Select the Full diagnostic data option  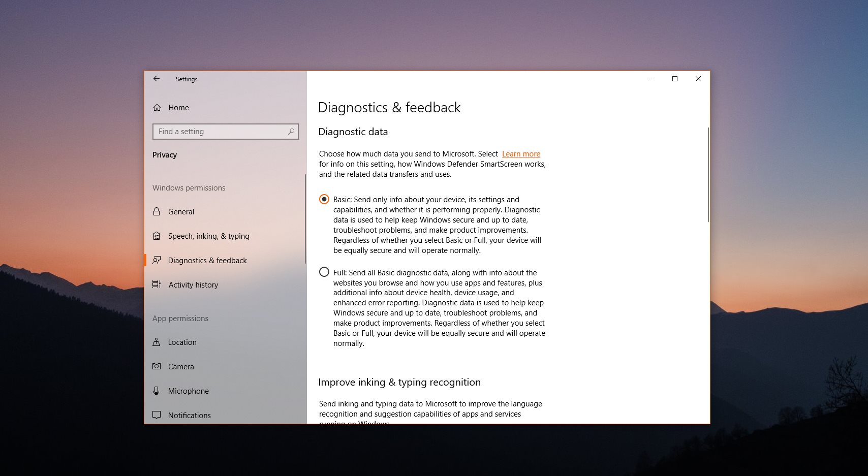324,272
